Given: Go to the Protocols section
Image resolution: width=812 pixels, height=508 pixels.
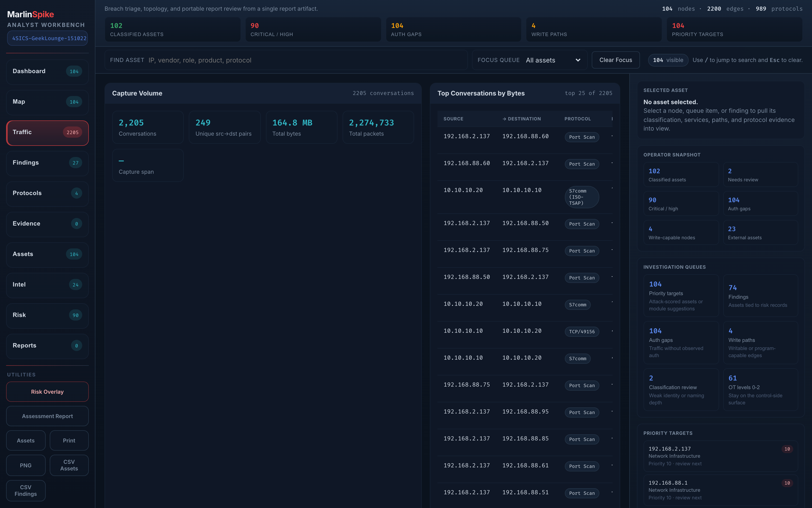Looking at the screenshot, I should 47,193.
